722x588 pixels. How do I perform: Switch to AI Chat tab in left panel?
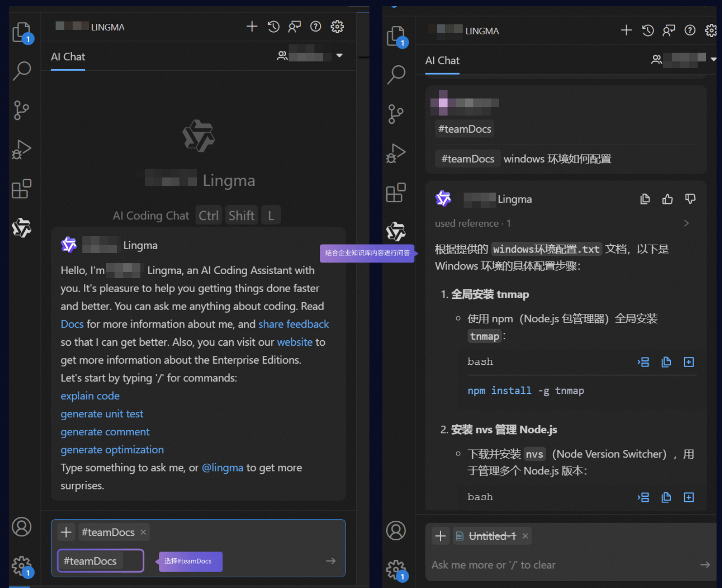(x=68, y=57)
